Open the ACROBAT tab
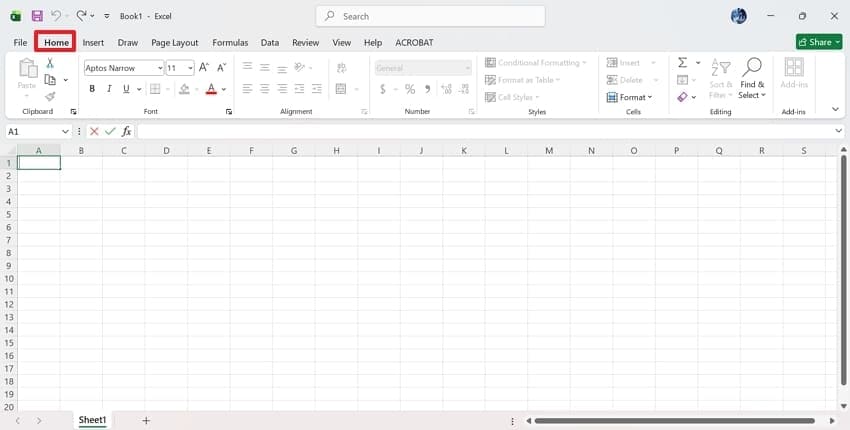 [414, 42]
